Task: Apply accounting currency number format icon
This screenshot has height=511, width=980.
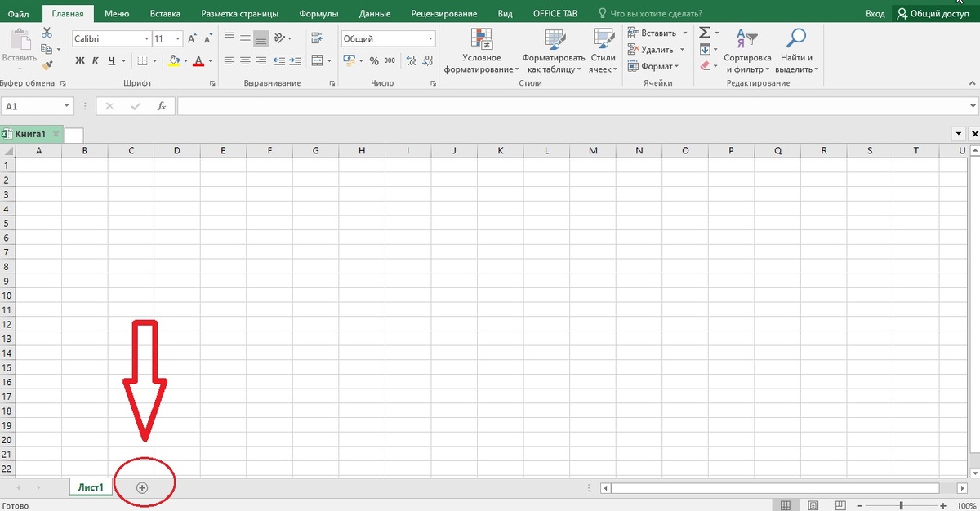Action: [x=350, y=60]
